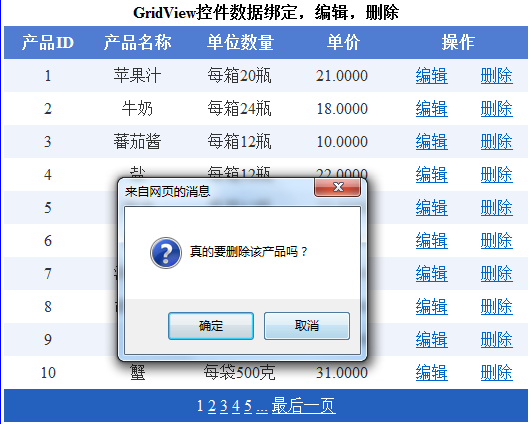Delete product 2 牛奶 row
531x424 pixels.
click(x=496, y=109)
